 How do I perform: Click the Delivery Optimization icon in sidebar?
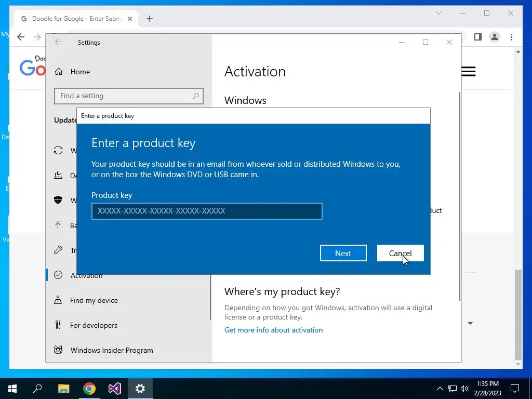coord(58,175)
